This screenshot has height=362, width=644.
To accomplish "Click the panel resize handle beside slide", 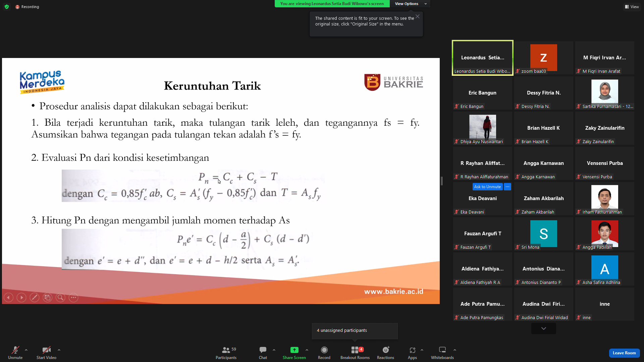I will click(442, 181).
